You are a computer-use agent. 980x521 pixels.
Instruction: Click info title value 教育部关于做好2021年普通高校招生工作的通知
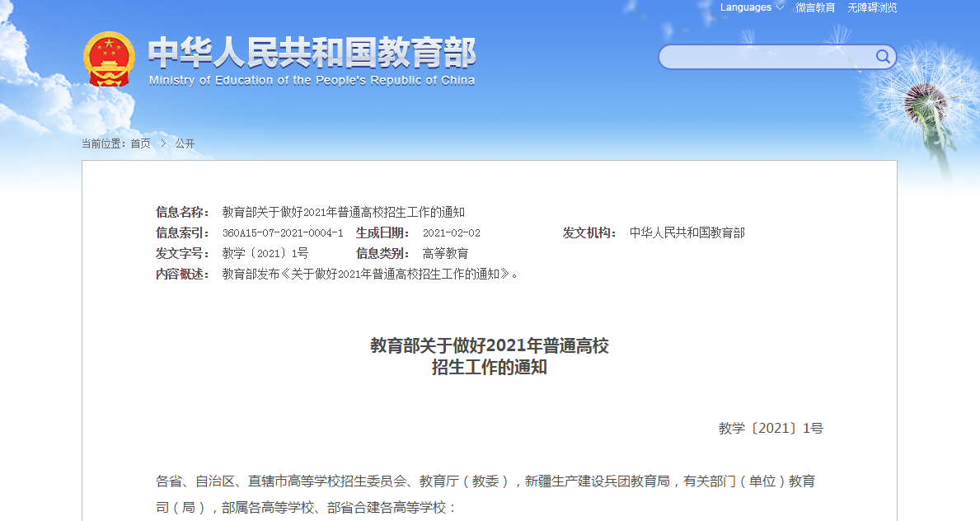point(344,212)
